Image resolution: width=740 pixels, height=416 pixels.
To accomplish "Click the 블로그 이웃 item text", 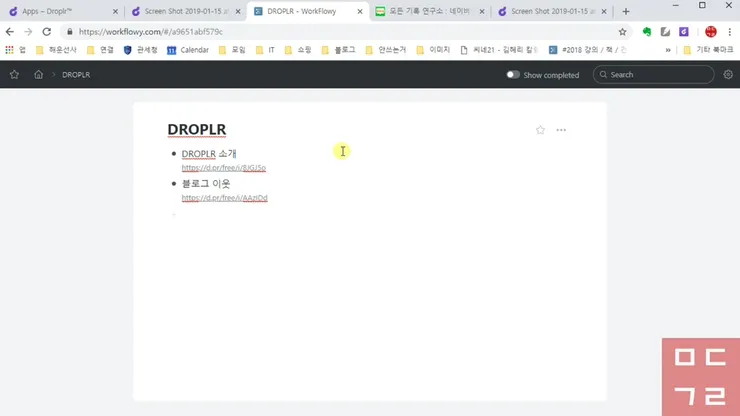I will [x=206, y=184].
